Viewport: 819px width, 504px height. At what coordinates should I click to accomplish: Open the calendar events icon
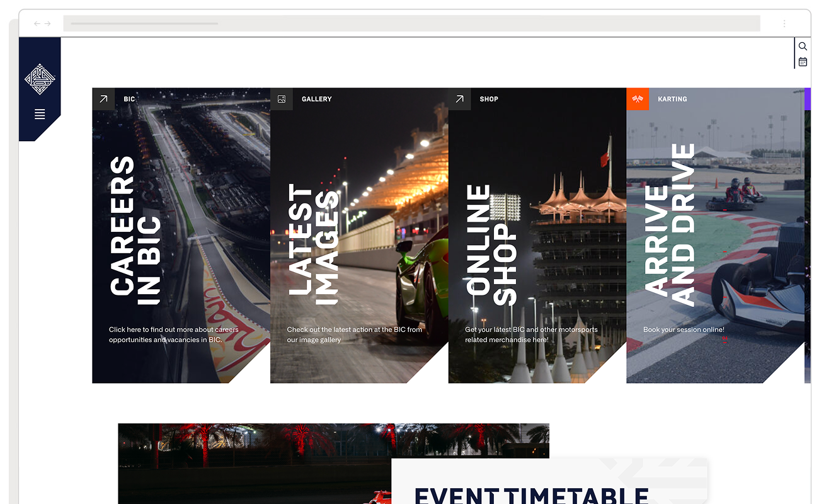(803, 62)
